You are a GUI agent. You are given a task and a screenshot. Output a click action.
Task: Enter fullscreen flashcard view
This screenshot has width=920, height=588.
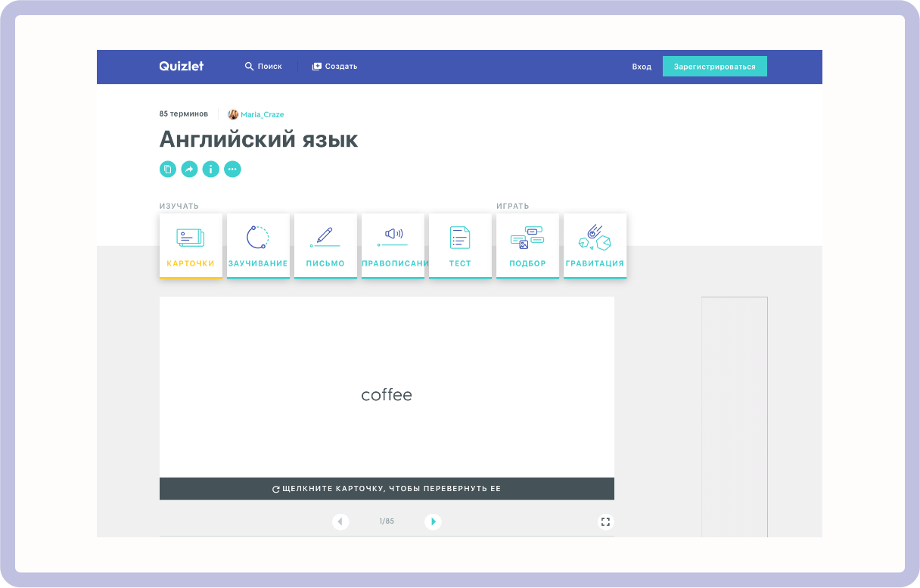[x=605, y=521]
